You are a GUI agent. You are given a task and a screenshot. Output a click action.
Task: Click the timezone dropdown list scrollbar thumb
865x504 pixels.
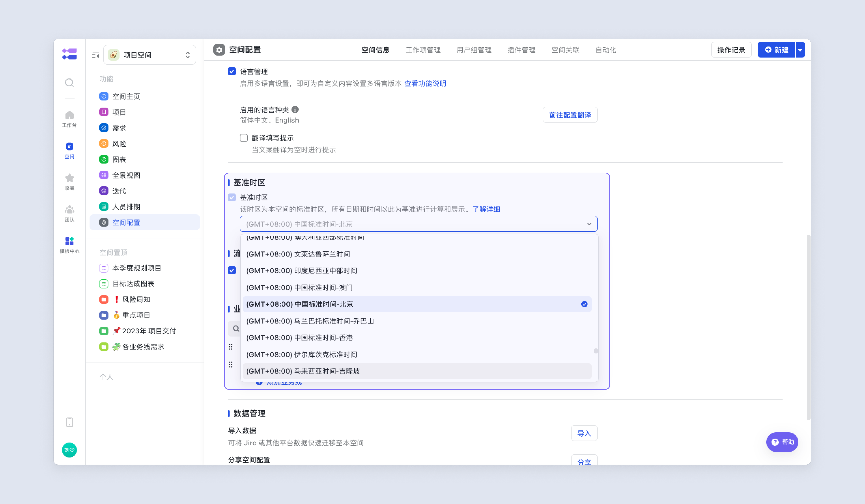pos(596,351)
